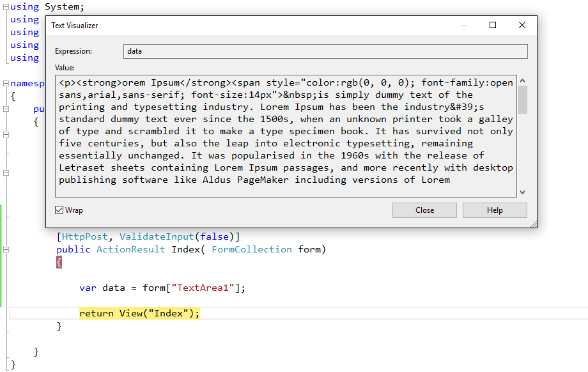Open Help from the Text Visualizer dialog
Viewport: 588px width, 372px height.
[x=495, y=210]
